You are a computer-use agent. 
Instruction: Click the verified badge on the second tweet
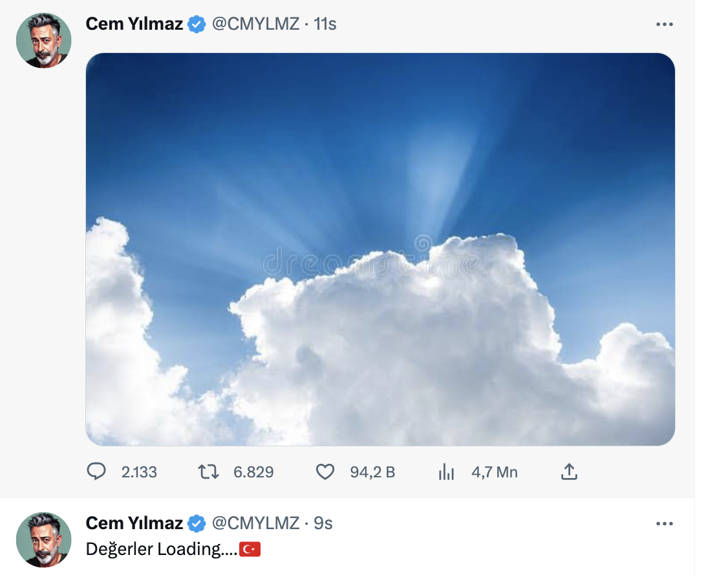[x=197, y=523]
